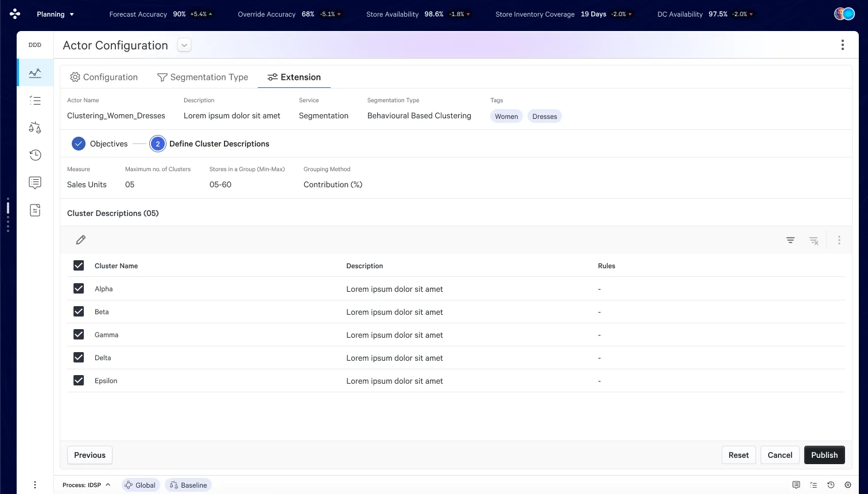Click the Override Accuracy 68% metric
This screenshot has height=494, width=868.
[x=290, y=14]
